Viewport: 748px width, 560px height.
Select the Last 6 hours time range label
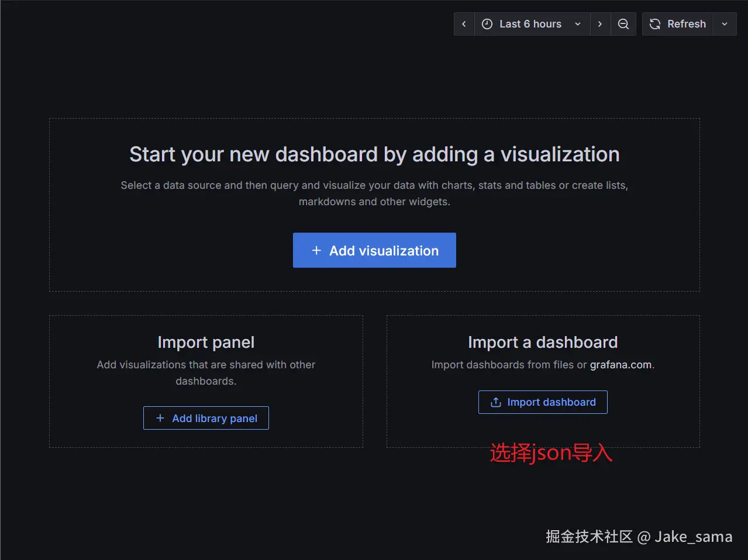coord(530,24)
